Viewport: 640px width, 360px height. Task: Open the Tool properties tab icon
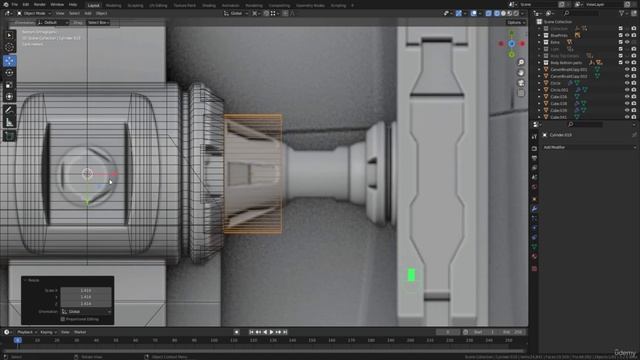(x=534, y=137)
